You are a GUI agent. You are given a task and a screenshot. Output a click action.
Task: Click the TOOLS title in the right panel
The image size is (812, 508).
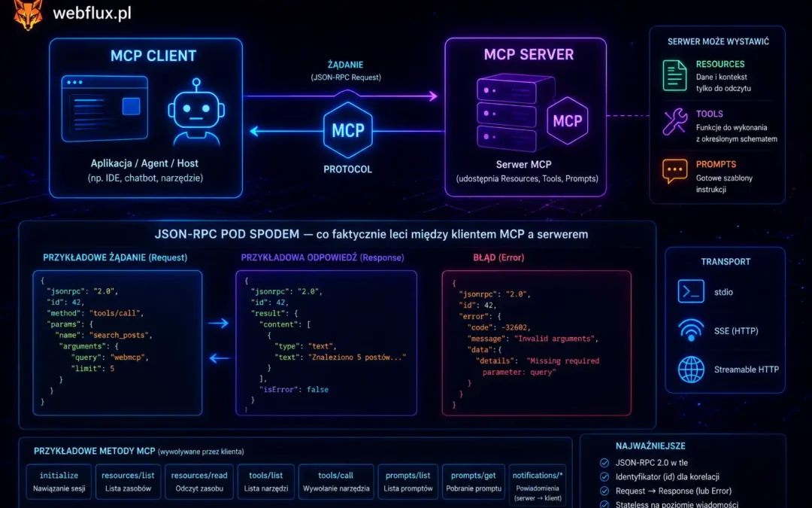coord(710,114)
